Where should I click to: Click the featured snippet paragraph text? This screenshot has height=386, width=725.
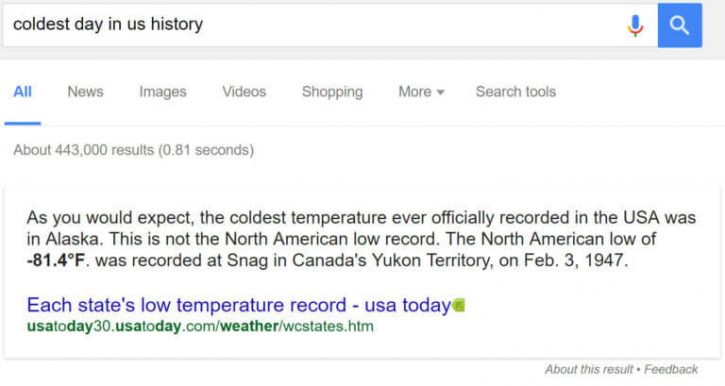(x=361, y=239)
